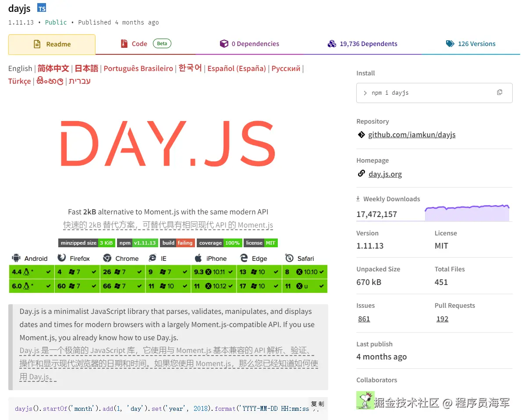This screenshot has height=420, width=521.
Task: Click the npm i dayjs install field
Action: (x=434, y=93)
